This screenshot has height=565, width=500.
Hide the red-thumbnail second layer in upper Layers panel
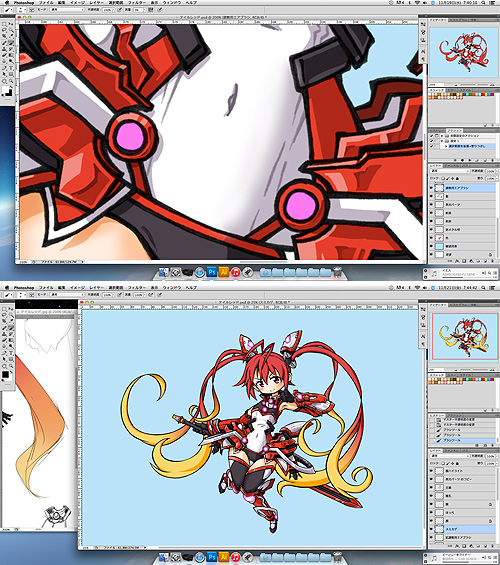pyautogui.click(x=432, y=196)
